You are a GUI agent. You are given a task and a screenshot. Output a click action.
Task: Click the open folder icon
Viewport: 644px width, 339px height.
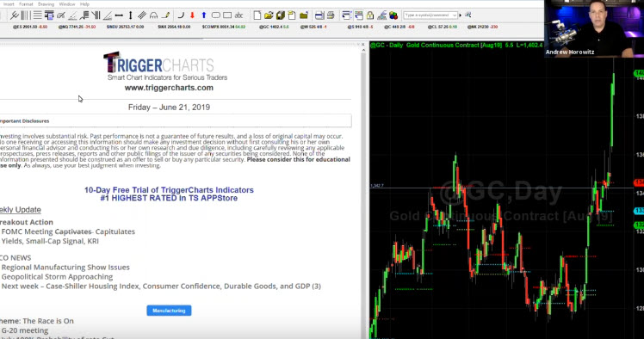click(269, 15)
